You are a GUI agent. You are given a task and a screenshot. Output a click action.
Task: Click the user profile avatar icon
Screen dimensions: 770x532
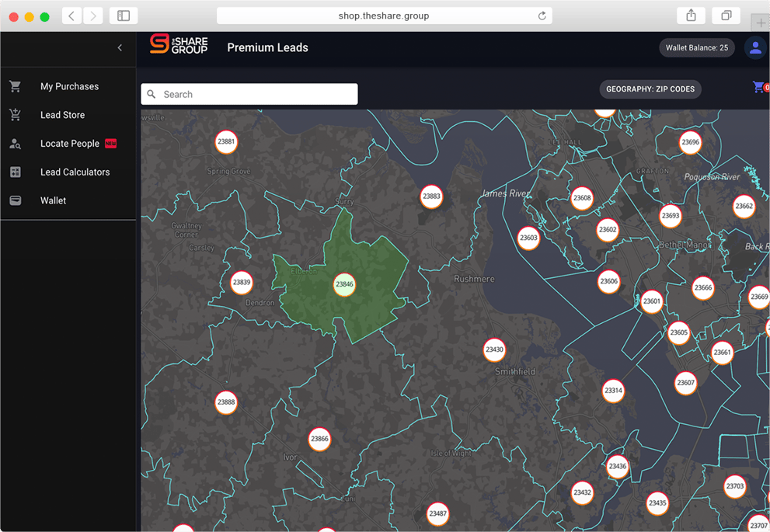tap(754, 47)
